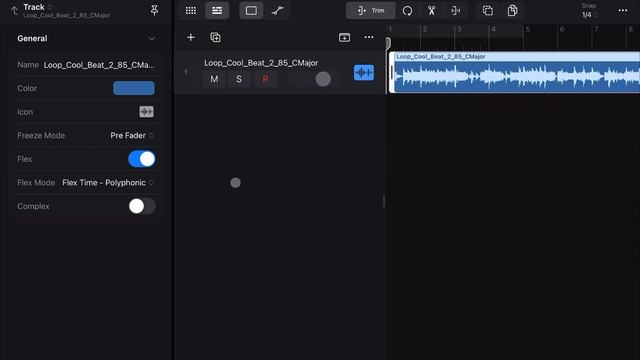
Task: Toggle the rectangular region view button
Action: tap(251, 11)
